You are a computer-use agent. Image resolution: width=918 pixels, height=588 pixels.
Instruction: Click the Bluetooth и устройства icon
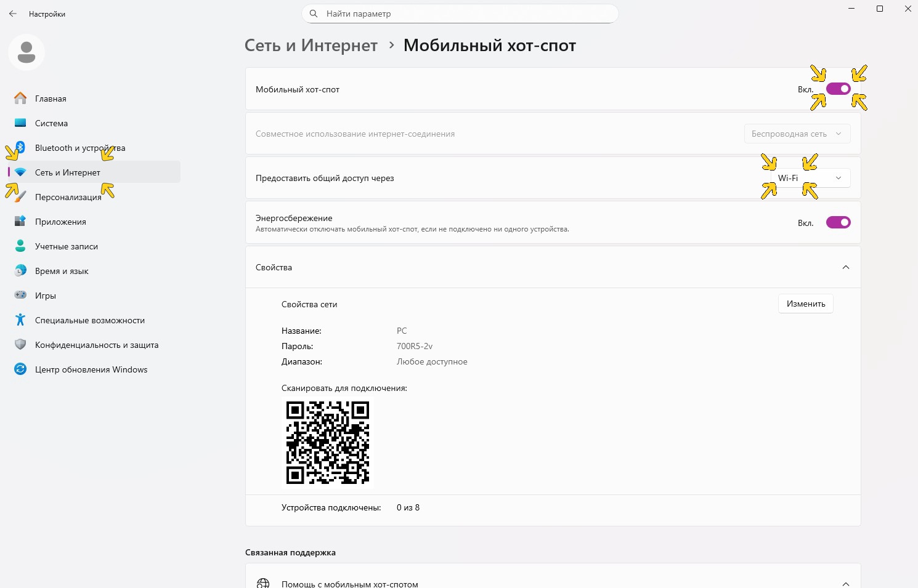pyautogui.click(x=20, y=148)
